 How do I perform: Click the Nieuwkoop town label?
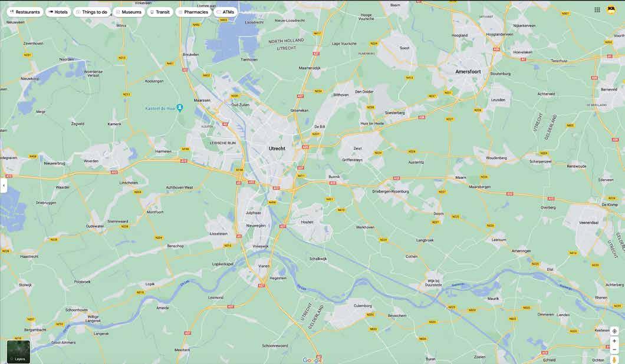tap(30, 79)
